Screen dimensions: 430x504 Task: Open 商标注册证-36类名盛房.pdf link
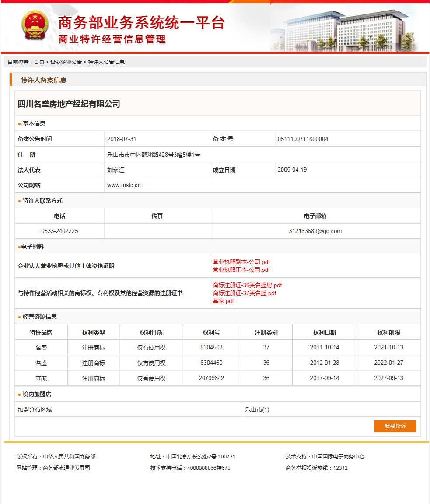point(247,285)
